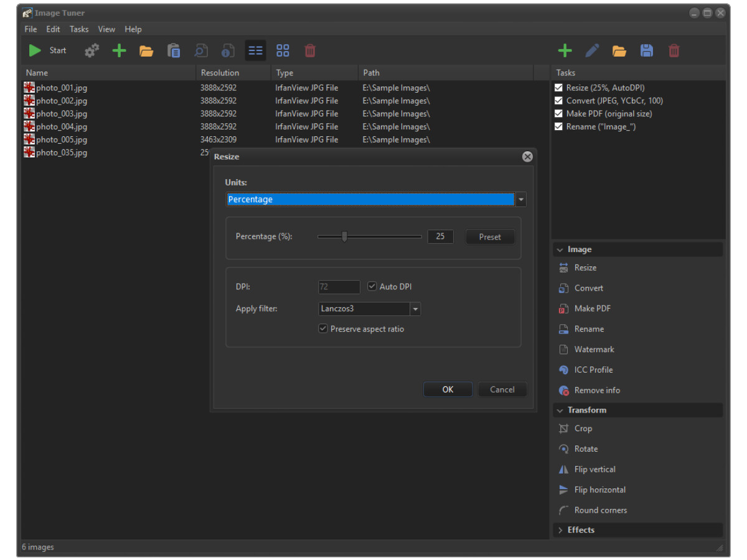Uncheck the Make PDF (original size) task
The height and width of the screenshot is (560, 747).
click(x=558, y=114)
